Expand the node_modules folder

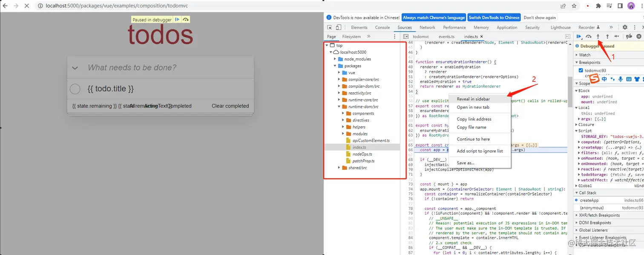(x=335, y=59)
